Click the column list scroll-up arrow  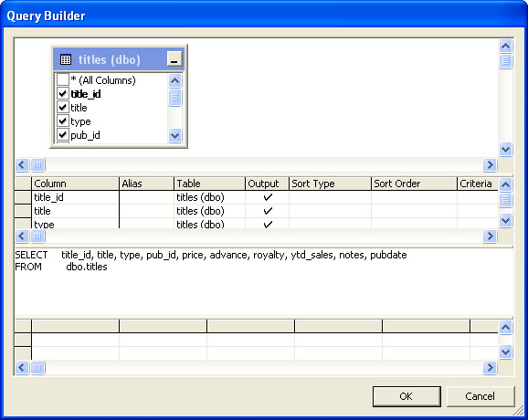[x=174, y=80]
